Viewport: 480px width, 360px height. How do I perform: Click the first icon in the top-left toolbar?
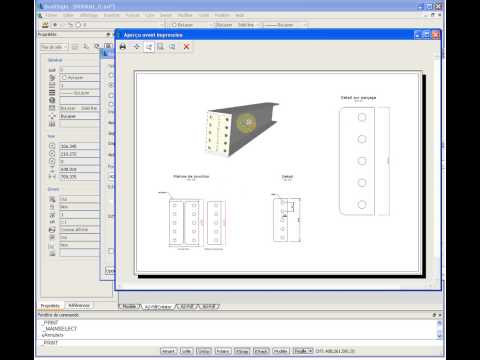point(45,25)
